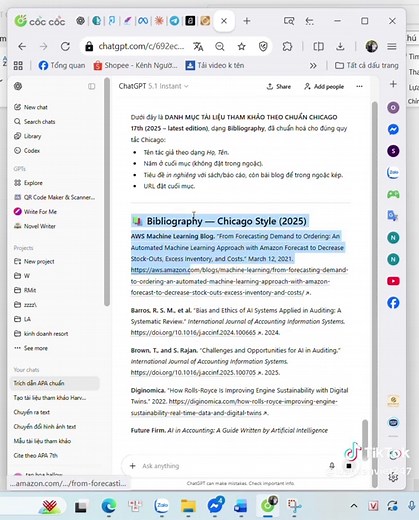The width and height of the screenshot is (419, 520).
Task: Expand the ChatGPT 5.1 Instant model dropdown
Action: (x=154, y=86)
